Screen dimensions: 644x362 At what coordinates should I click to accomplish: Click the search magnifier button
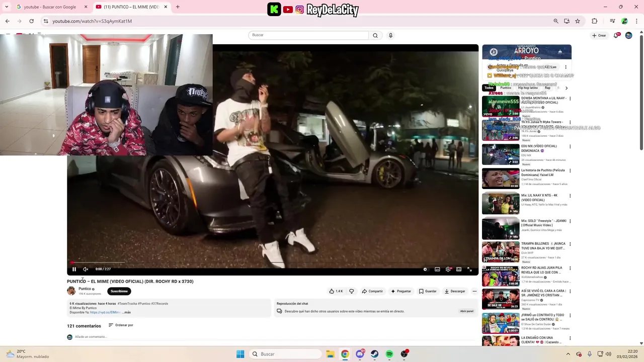click(x=375, y=35)
